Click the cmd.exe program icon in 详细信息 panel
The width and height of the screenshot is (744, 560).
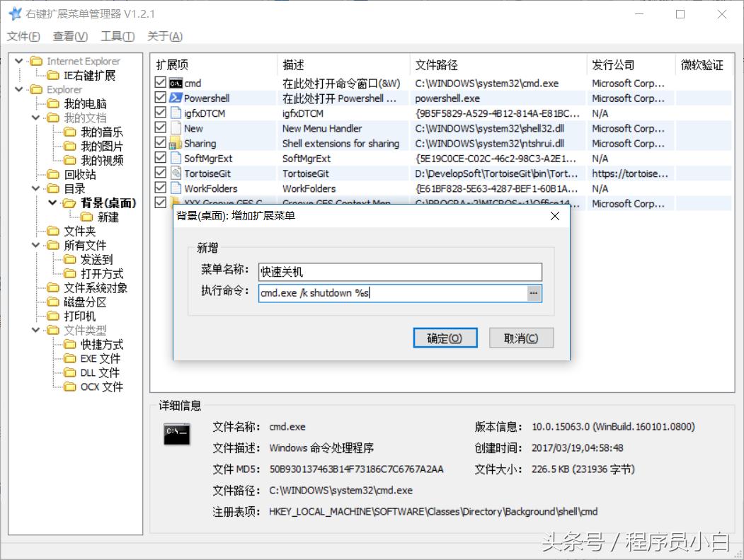[176, 435]
